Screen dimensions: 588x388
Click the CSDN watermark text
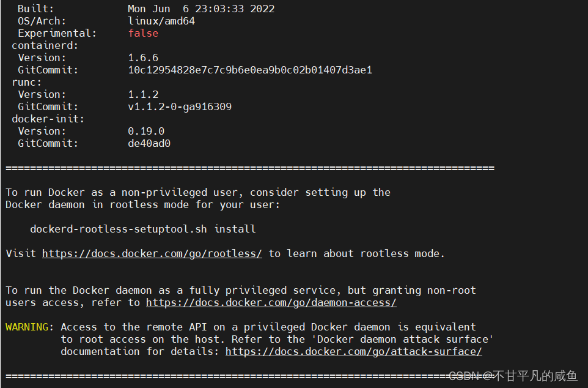[512, 375]
